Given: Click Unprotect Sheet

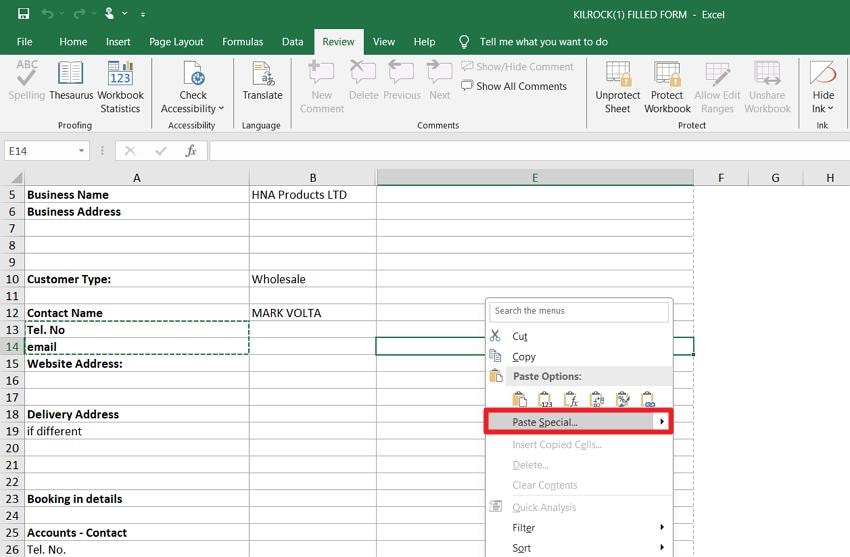Looking at the screenshot, I should [x=617, y=87].
